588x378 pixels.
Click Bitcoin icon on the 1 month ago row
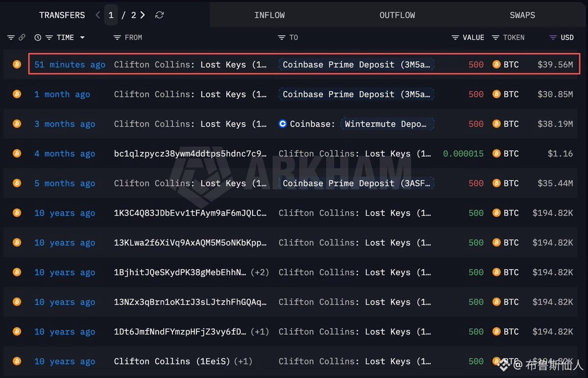[x=17, y=94]
